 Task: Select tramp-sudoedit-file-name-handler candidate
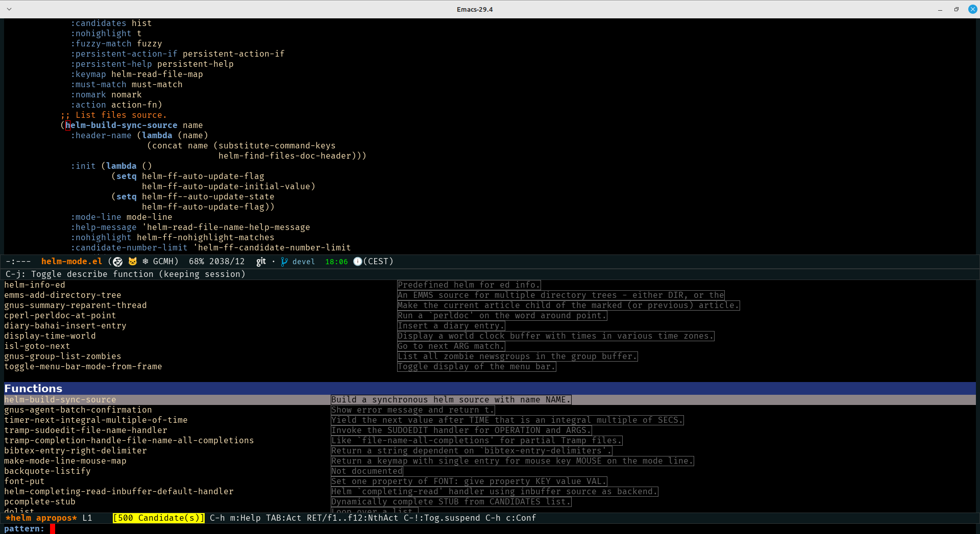(86, 430)
